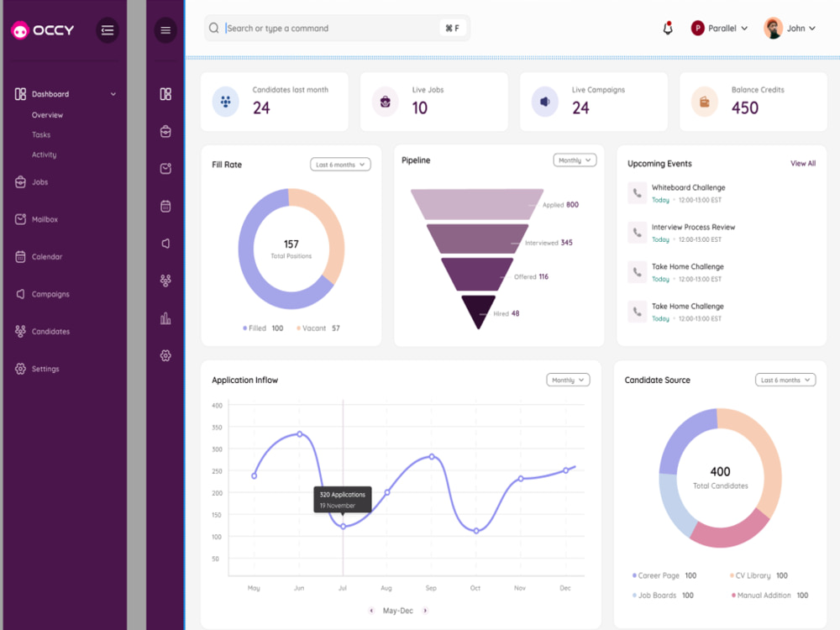Click the Balance Credits wallet icon
Viewport: 840px width, 630px height.
coord(705,102)
